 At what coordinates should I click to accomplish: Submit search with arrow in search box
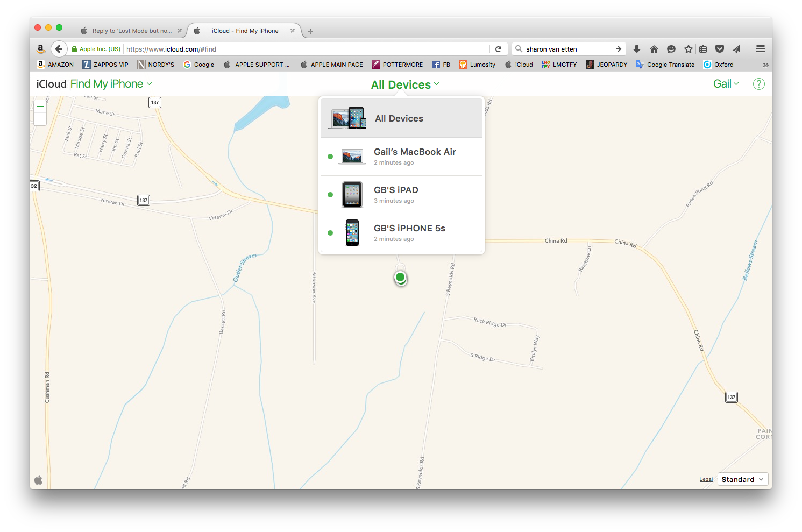click(x=619, y=49)
